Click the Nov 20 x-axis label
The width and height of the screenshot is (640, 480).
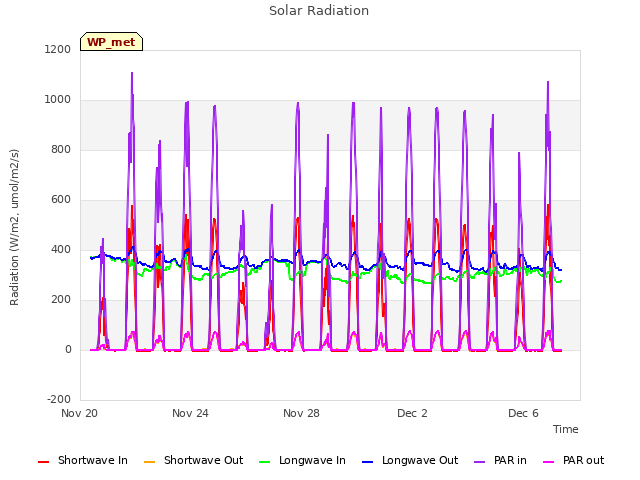80,413
